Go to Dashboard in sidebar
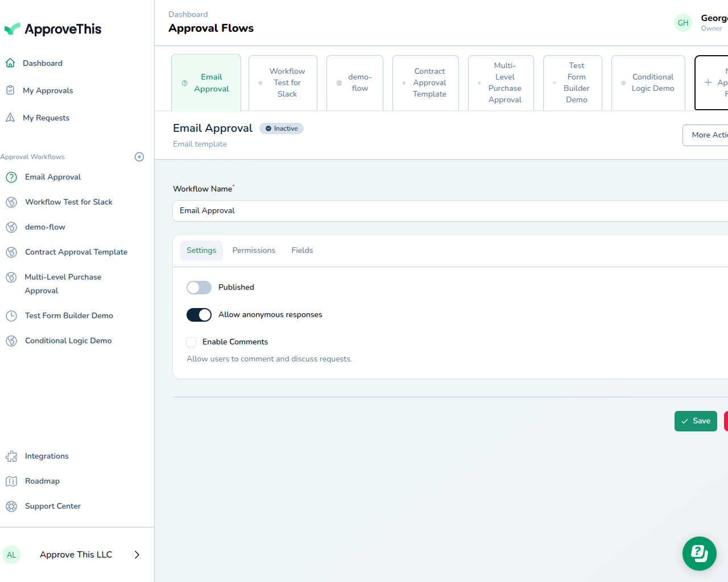 click(x=43, y=63)
